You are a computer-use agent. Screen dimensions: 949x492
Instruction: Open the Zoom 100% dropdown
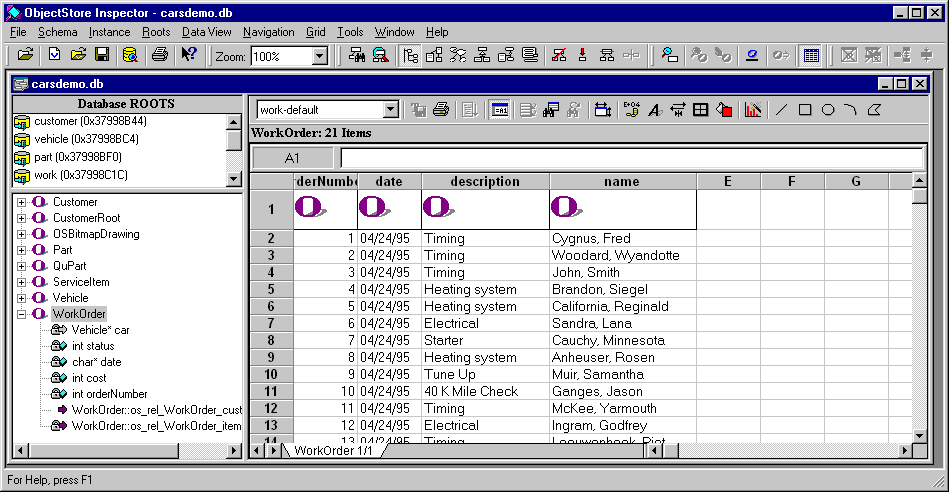click(320, 56)
